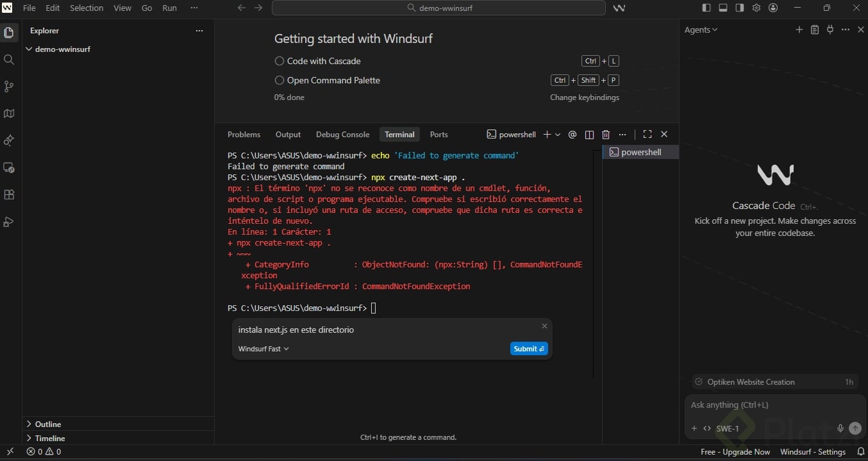
Task: Open the Go menu
Action: [147, 8]
